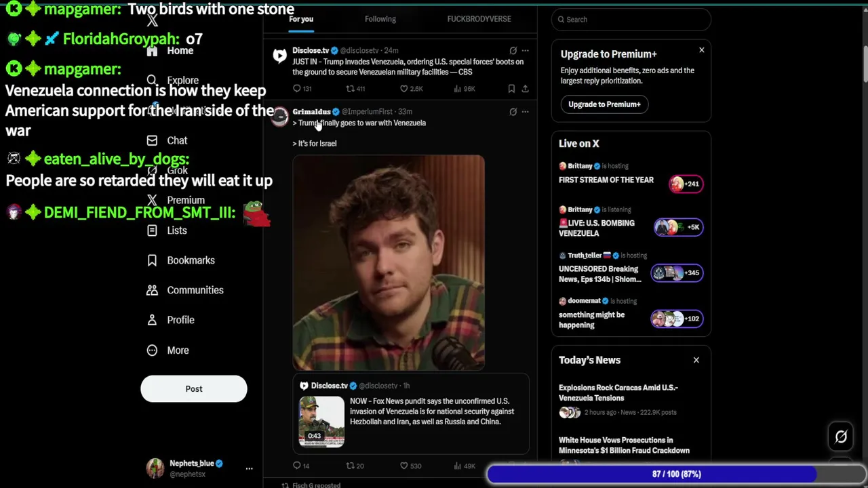Open more menu on Grimaldus post
Screen dimensions: 868x488
point(525,112)
